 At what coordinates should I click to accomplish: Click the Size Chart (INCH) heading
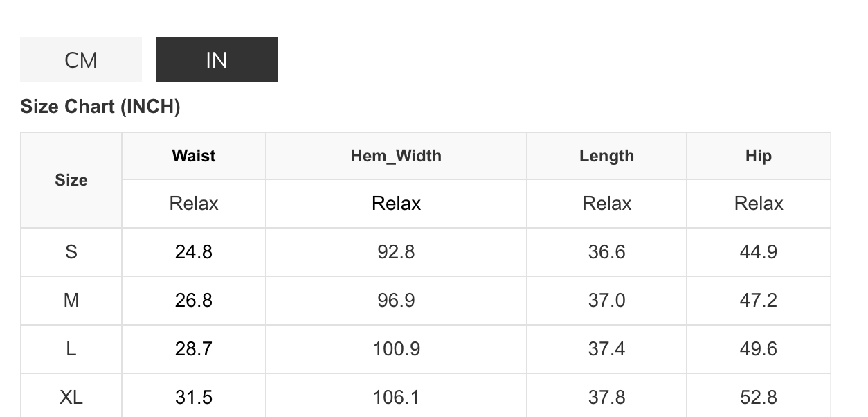tap(100, 107)
